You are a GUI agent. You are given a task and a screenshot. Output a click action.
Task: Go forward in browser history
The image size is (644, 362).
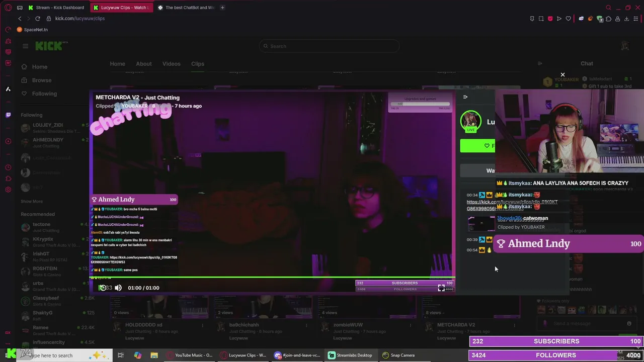(x=29, y=19)
